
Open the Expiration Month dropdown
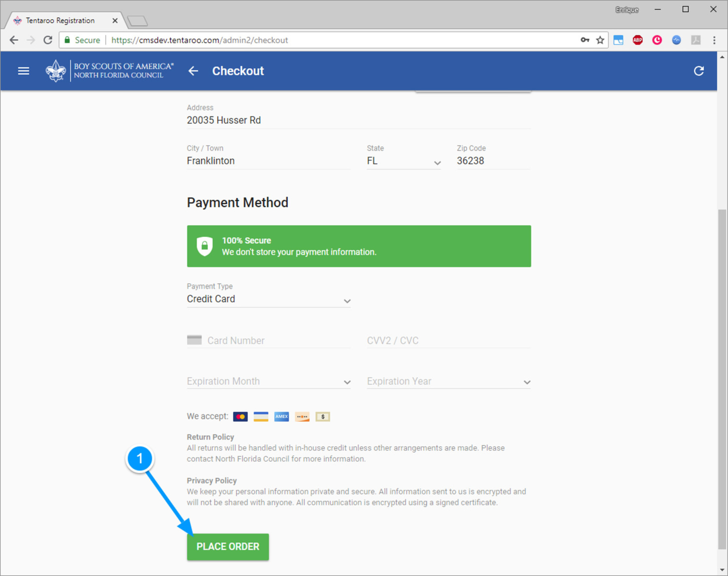pyautogui.click(x=268, y=381)
